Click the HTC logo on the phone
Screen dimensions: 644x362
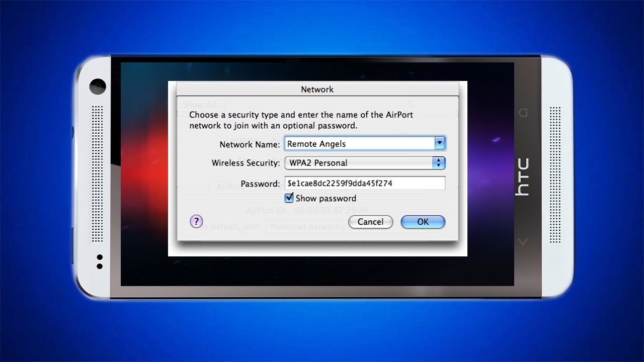click(x=522, y=177)
